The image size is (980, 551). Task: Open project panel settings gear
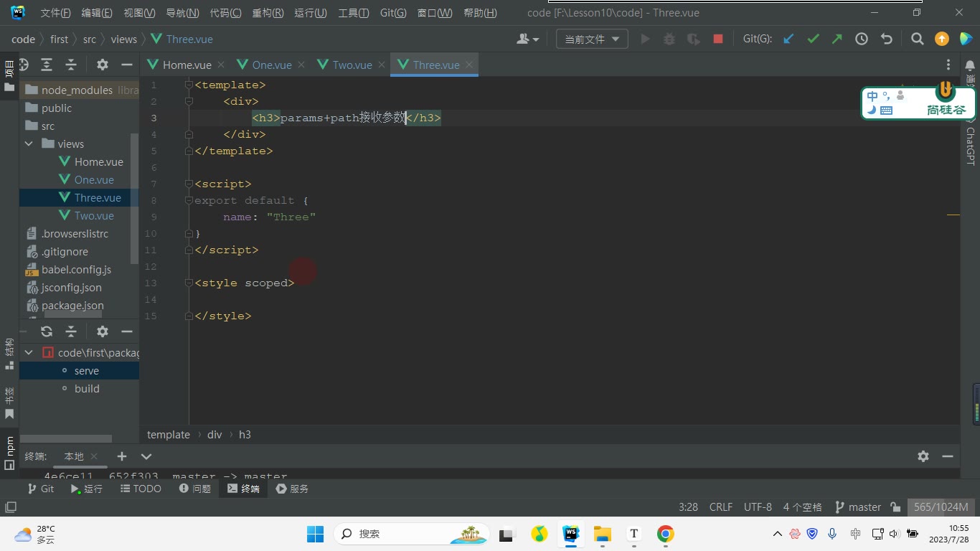tap(103, 65)
